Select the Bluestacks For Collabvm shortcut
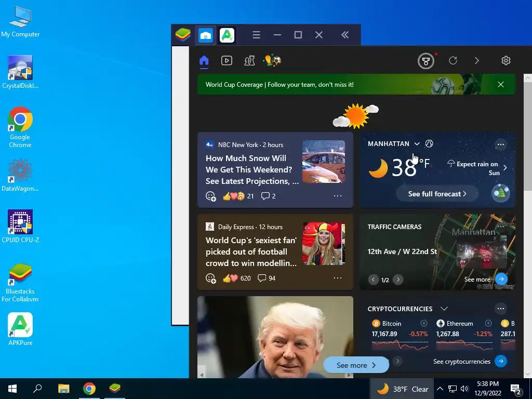The image size is (532, 399). (x=20, y=283)
